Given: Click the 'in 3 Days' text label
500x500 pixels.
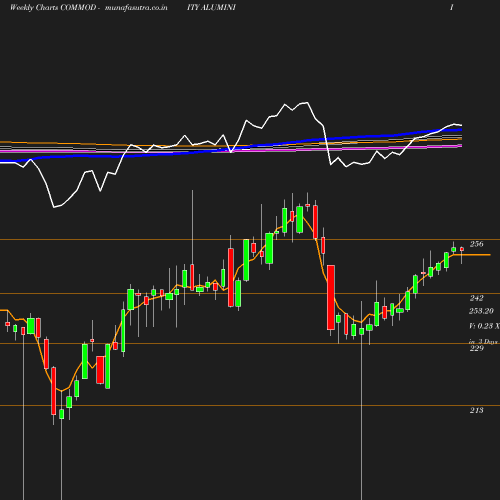Looking at the screenshot, I should (x=483, y=342).
